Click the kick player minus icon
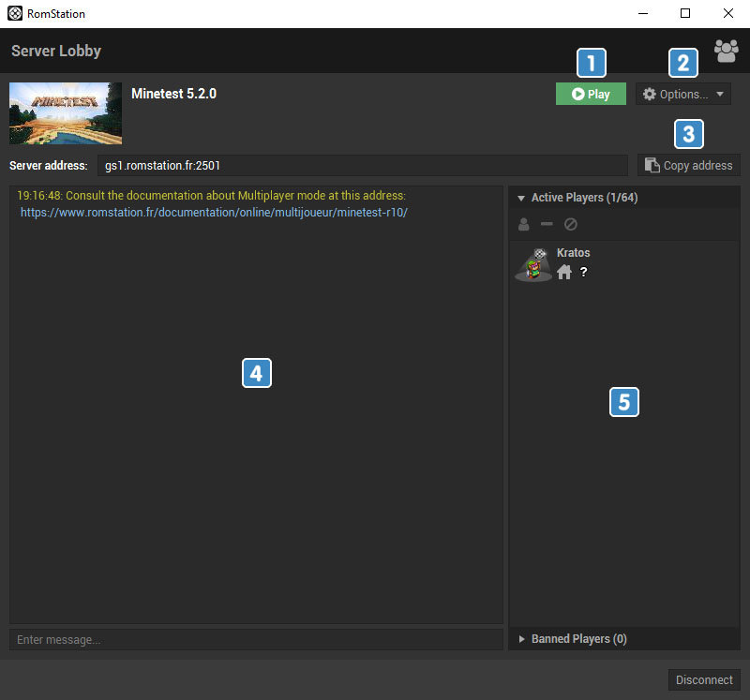 coord(547,225)
